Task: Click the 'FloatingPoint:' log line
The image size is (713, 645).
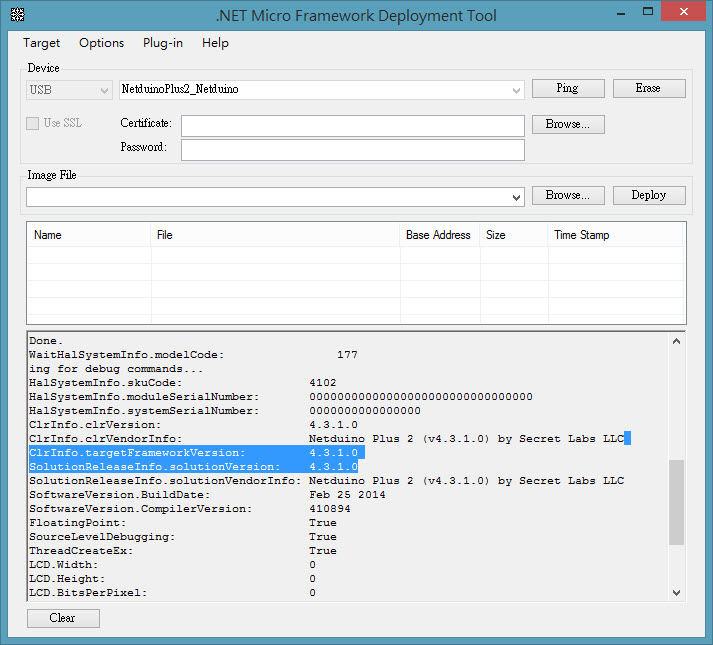Action: click(x=183, y=523)
